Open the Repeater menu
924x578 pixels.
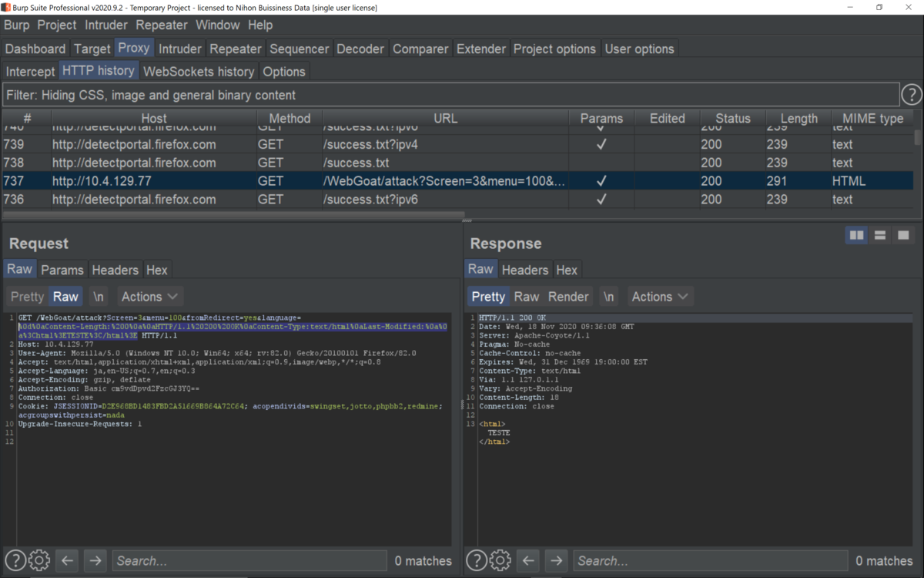tap(161, 25)
